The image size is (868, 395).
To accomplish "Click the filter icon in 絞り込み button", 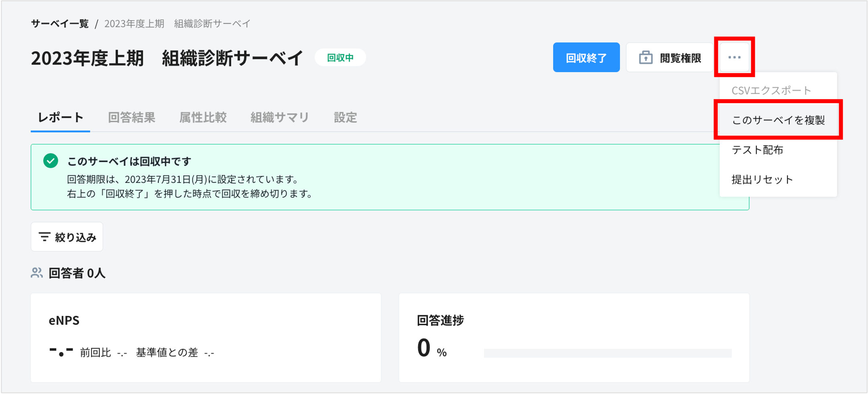I will click(x=45, y=237).
